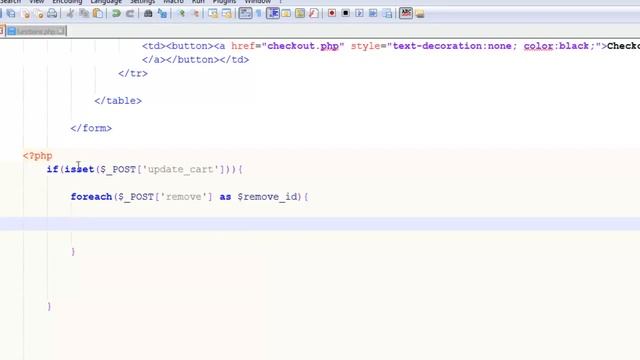This screenshot has height=360, width=640.
Task: Open the User Defined Language icon
Action: pos(286,13)
